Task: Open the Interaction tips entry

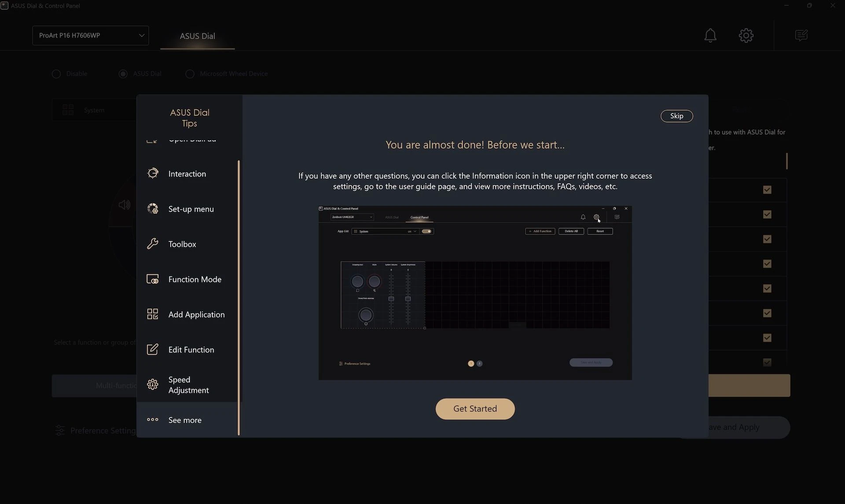Action: [x=187, y=173]
